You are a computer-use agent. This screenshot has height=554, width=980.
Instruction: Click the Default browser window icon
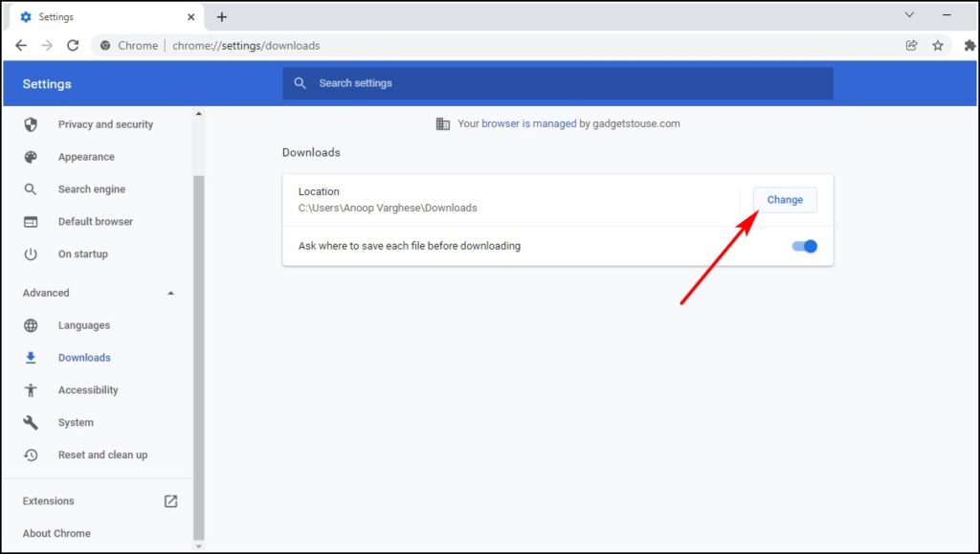[31, 222]
